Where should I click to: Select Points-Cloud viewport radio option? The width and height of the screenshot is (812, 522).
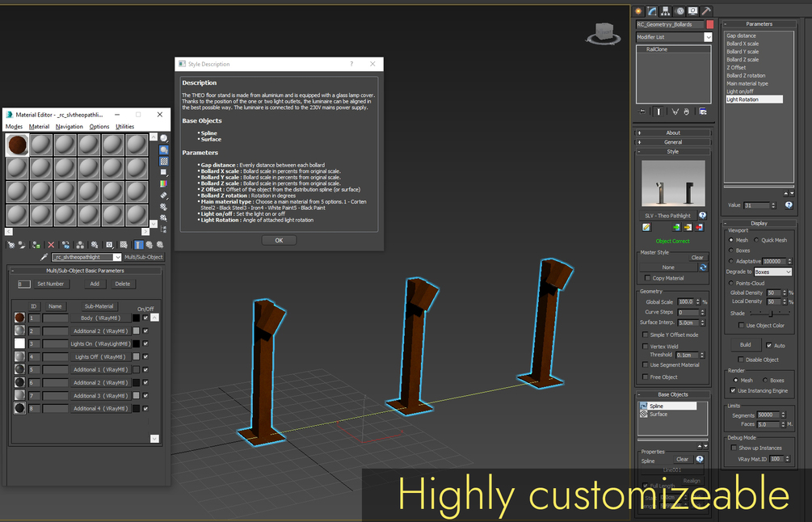click(731, 284)
